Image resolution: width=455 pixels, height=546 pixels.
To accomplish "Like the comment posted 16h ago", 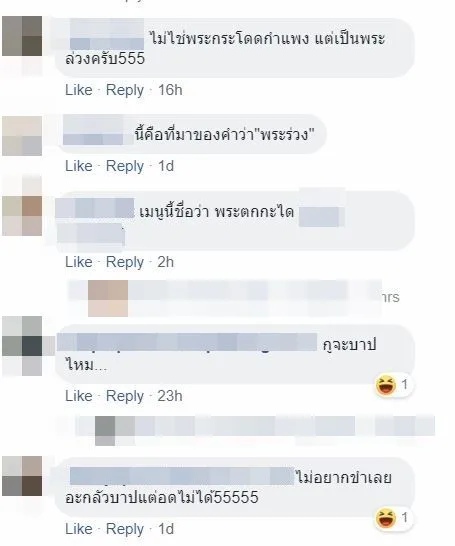I will point(79,90).
